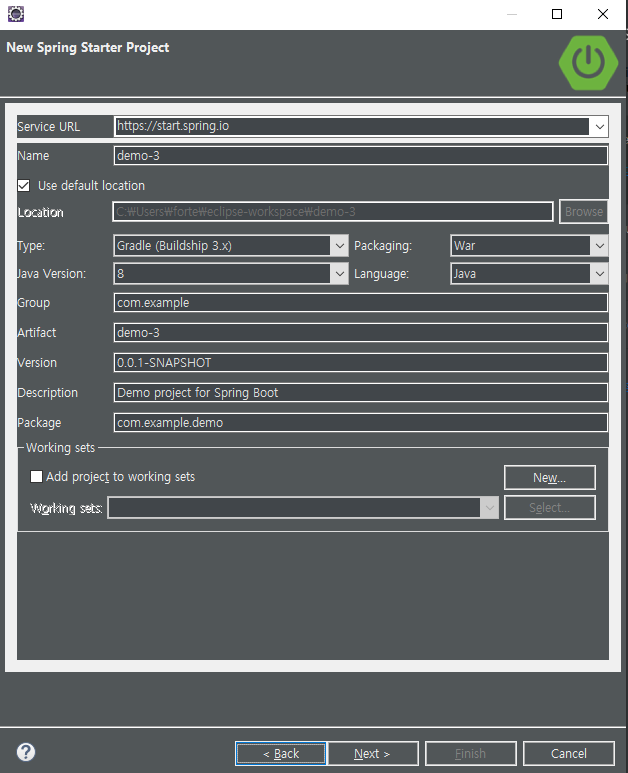Click the Artifact field containing demo-3
Image resolution: width=628 pixels, height=773 pixels.
[x=361, y=333]
